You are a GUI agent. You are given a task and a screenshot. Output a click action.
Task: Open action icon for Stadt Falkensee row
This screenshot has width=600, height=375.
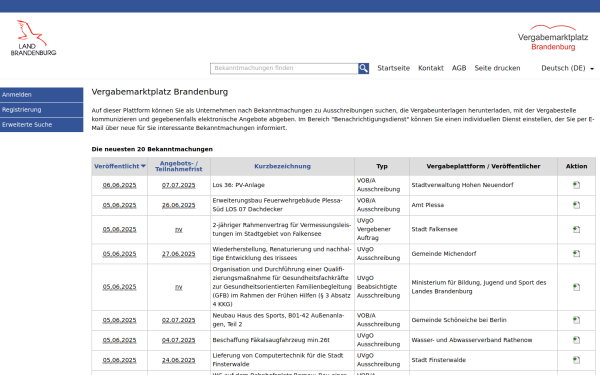pos(576,230)
